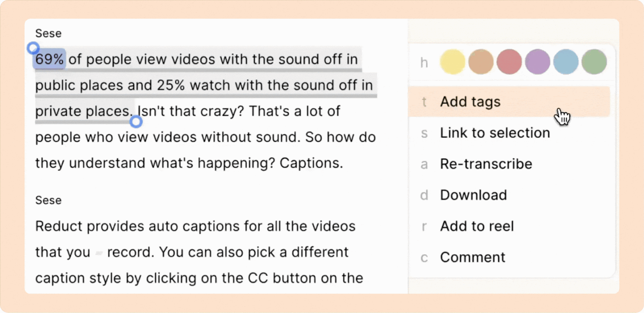The image size is (644, 313).
Task: Choose Link to selection option
Action: pos(509,133)
